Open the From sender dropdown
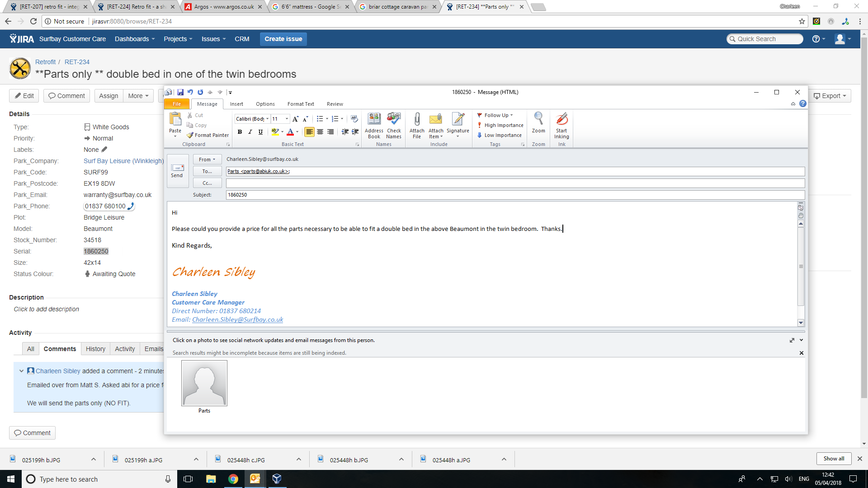The image size is (868, 488). [x=207, y=160]
